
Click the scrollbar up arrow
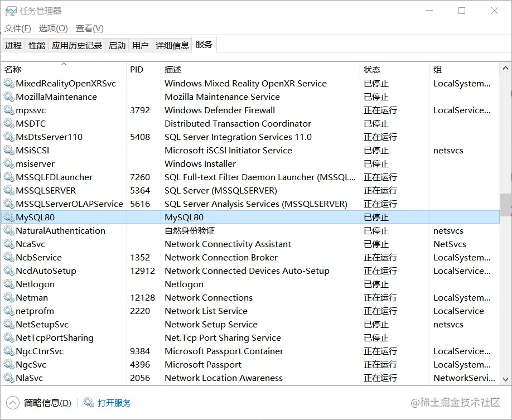coord(505,68)
